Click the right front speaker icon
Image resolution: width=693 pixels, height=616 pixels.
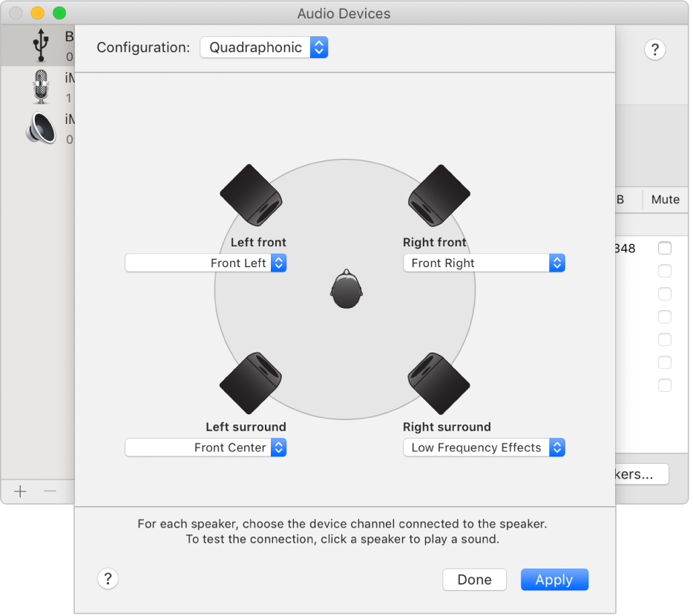(x=439, y=195)
